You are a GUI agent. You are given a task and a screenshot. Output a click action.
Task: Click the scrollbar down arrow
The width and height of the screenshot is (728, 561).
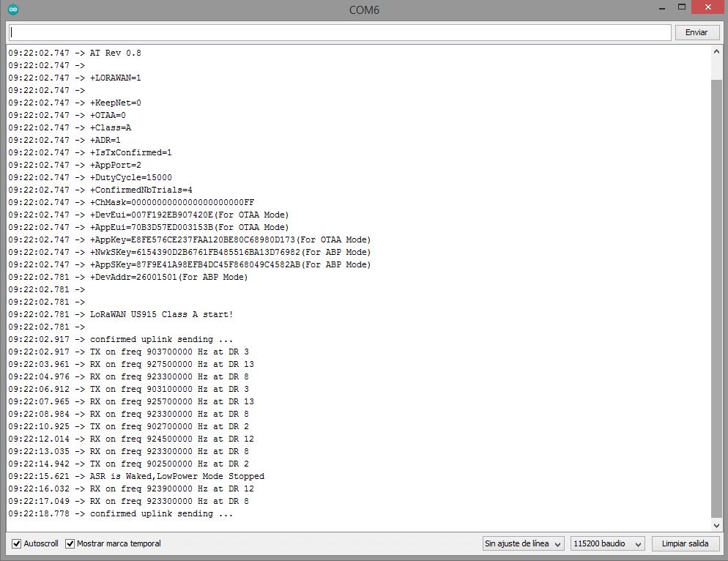coord(716,526)
